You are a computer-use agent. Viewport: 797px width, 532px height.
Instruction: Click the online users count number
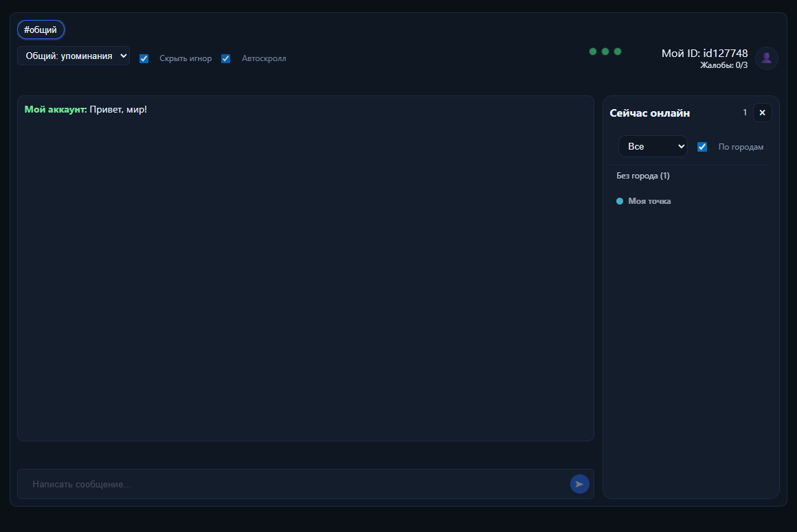coord(745,112)
